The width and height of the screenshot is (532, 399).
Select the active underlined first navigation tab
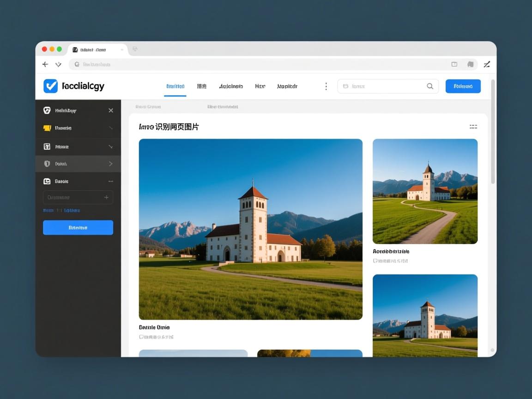pos(175,86)
